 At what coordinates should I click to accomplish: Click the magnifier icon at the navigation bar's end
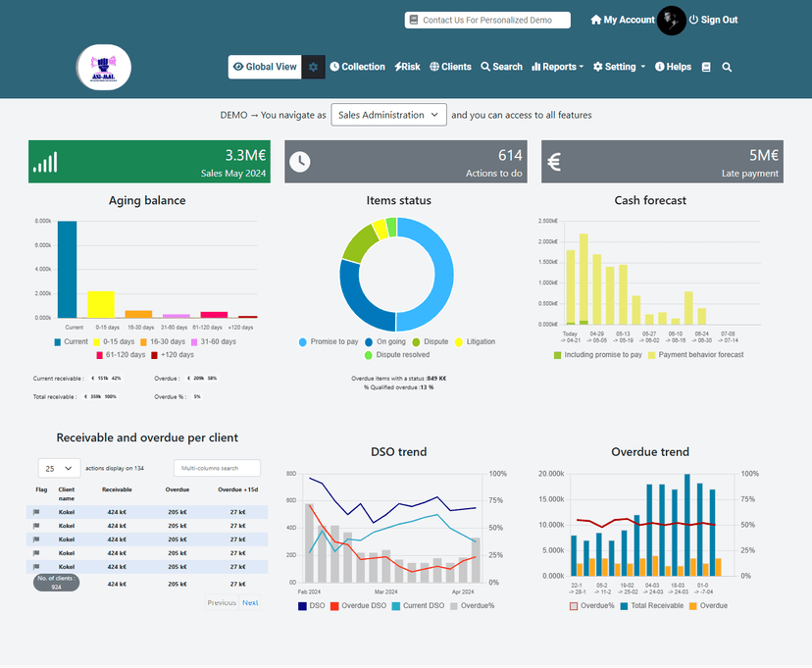(x=727, y=68)
